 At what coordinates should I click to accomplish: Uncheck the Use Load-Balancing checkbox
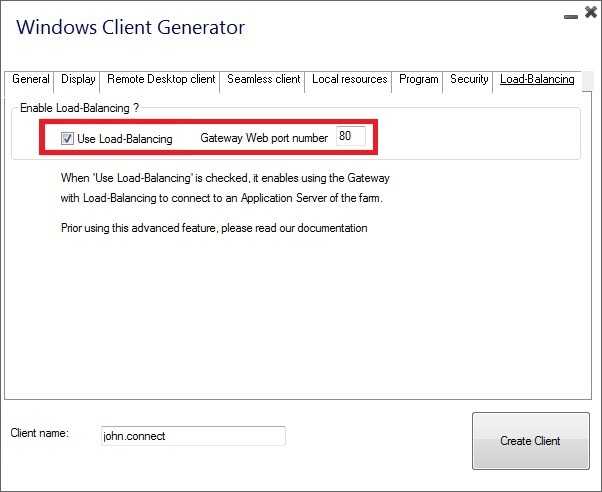(x=68, y=139)
